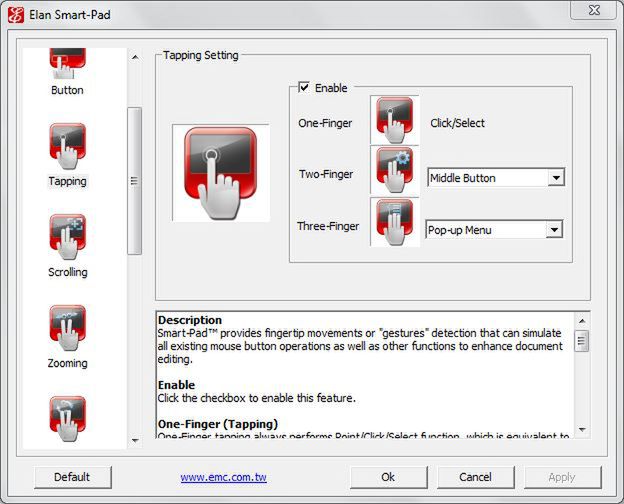Click the Default button

click(x=72, y=477)
